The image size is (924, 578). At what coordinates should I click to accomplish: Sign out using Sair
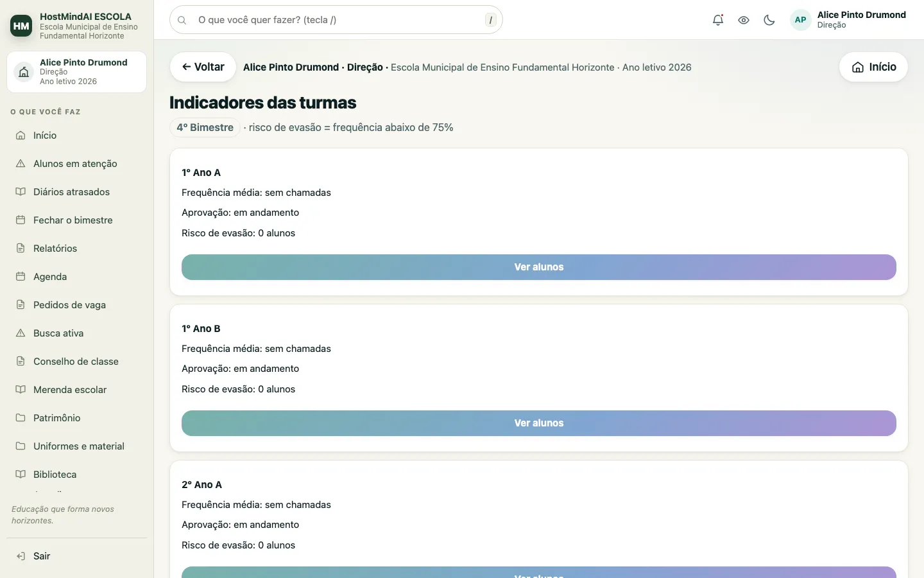coord(76,556)
